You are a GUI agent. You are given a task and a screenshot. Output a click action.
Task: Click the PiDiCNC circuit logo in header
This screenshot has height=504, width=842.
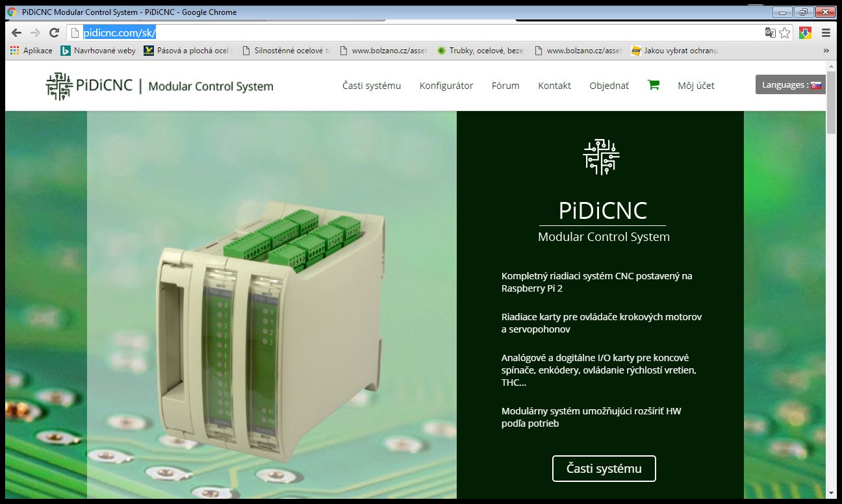click(59, 86)
